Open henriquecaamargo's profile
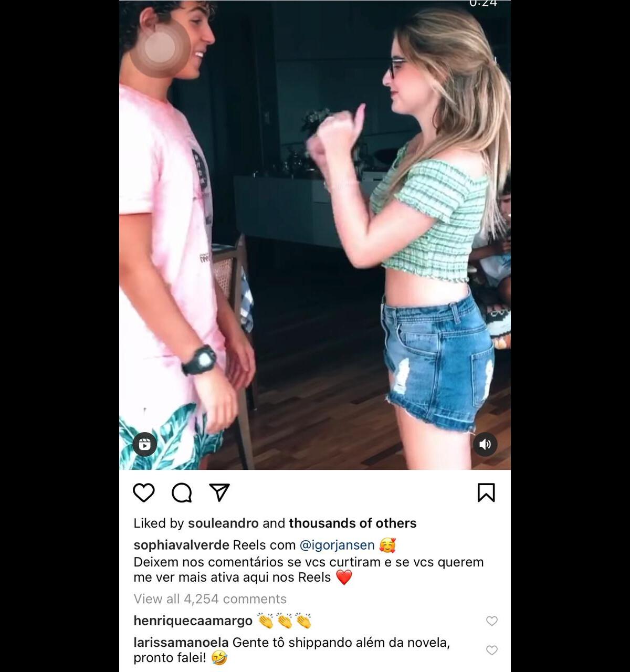 tap(193, 621)
